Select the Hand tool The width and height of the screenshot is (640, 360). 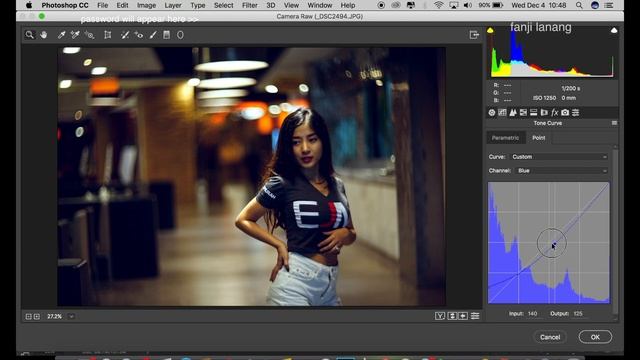point(44,35)
